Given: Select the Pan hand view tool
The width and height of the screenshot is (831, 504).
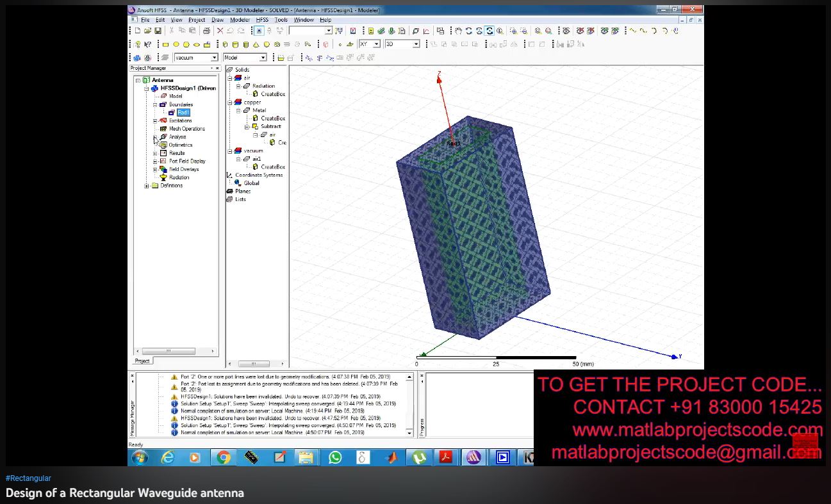Looking at the screenshot, I should [x=459, y=31].
